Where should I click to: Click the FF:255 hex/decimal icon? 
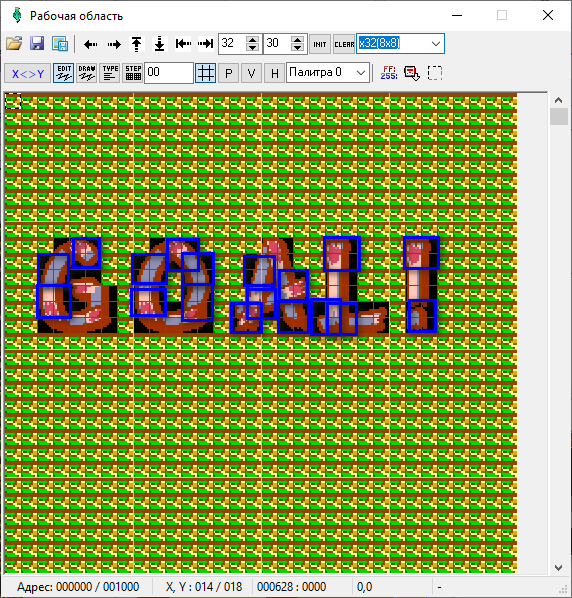tap(389, 72)
